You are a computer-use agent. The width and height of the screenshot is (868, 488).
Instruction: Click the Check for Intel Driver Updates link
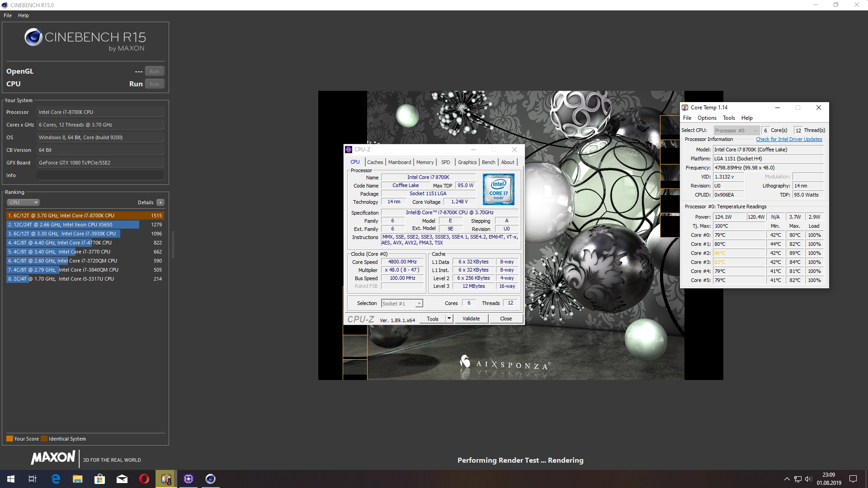point(789,139)
